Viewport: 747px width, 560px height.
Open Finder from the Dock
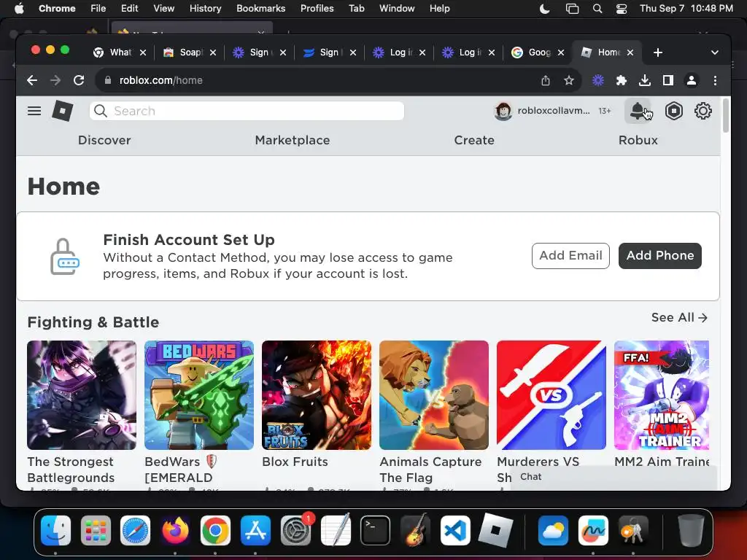(x=55, y=530)
